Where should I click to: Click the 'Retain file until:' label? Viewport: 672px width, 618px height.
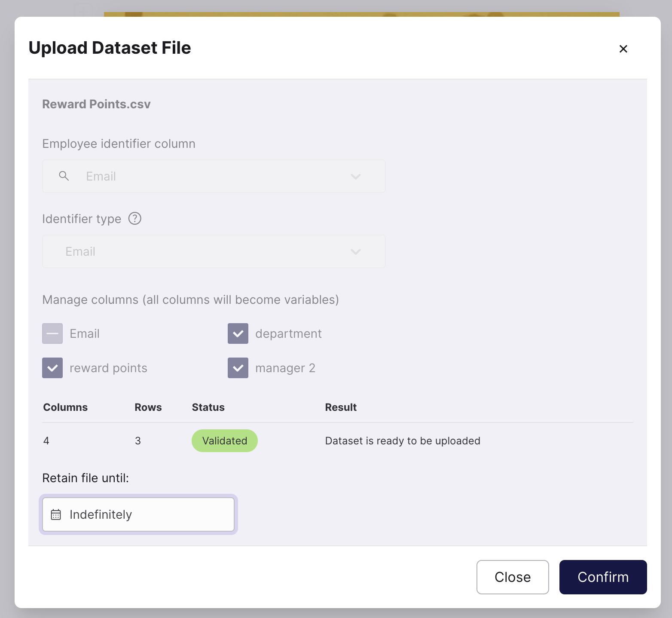(x=86, y=478)
